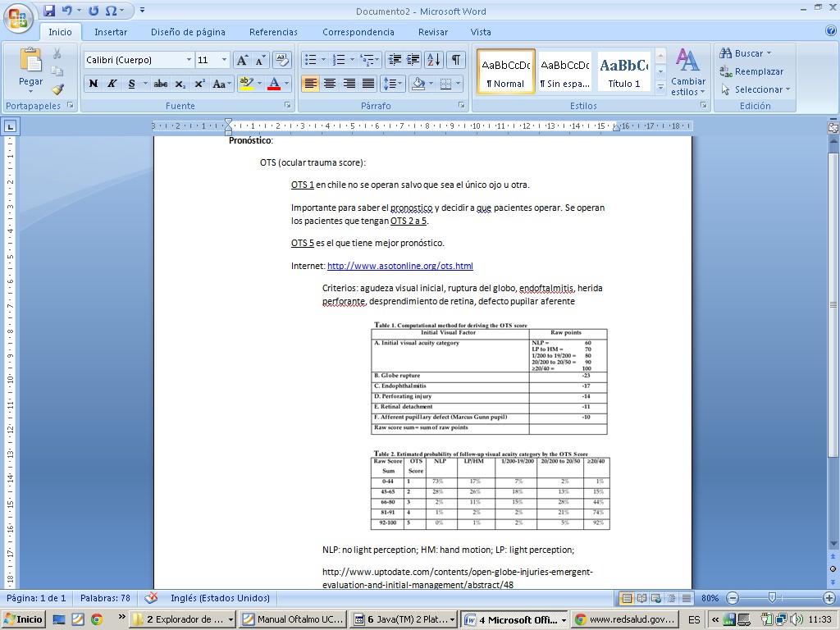Open the Revisar ribbon tab
840x630 pixels.
click(433, 32)
